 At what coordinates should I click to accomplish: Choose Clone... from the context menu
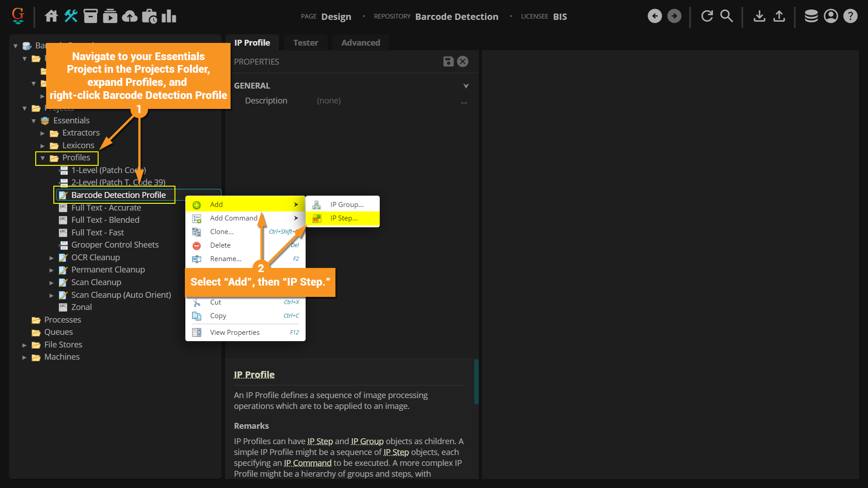[222, 232]
